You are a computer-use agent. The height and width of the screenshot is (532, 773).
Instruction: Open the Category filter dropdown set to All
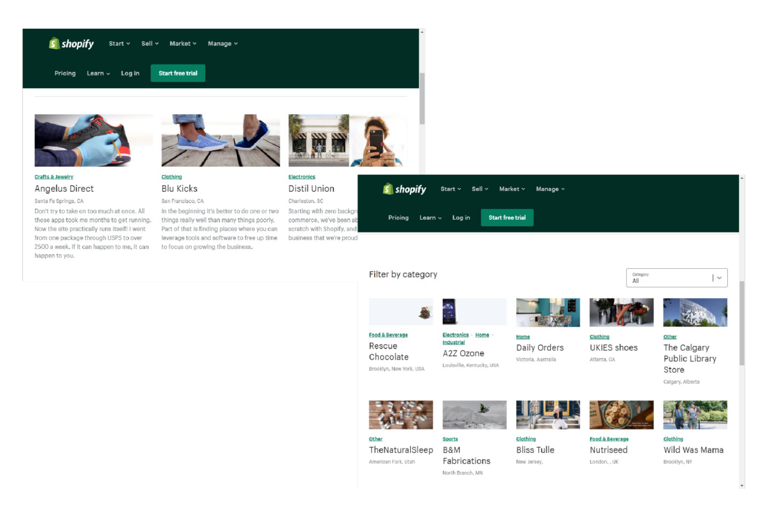[676, 278]
